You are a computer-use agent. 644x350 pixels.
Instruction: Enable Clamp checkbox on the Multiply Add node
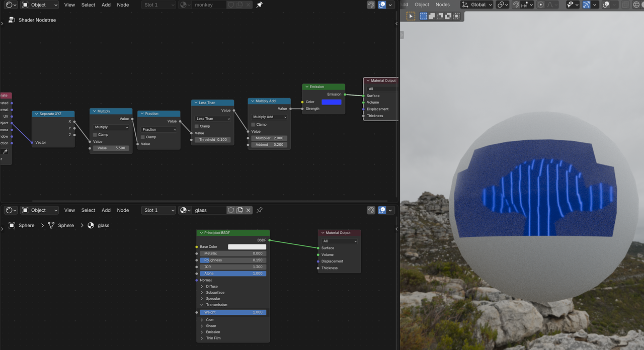254,124
